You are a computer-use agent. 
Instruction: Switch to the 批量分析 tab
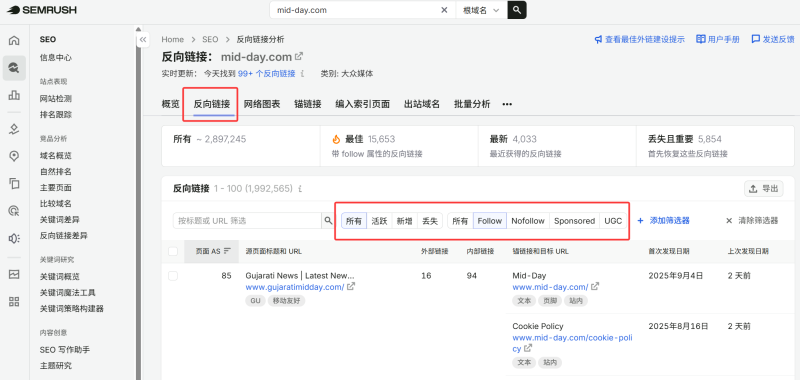coord(472,104)
